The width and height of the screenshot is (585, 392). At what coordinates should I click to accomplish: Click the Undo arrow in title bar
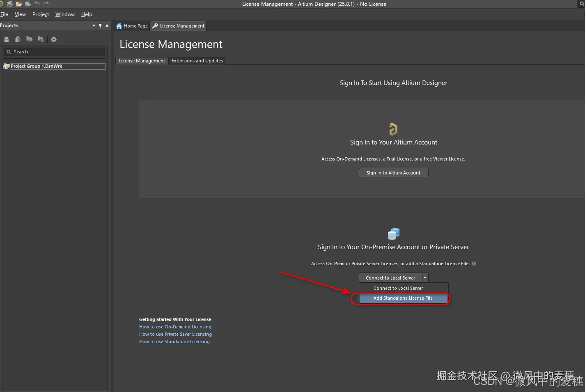(x=37, y=3)
